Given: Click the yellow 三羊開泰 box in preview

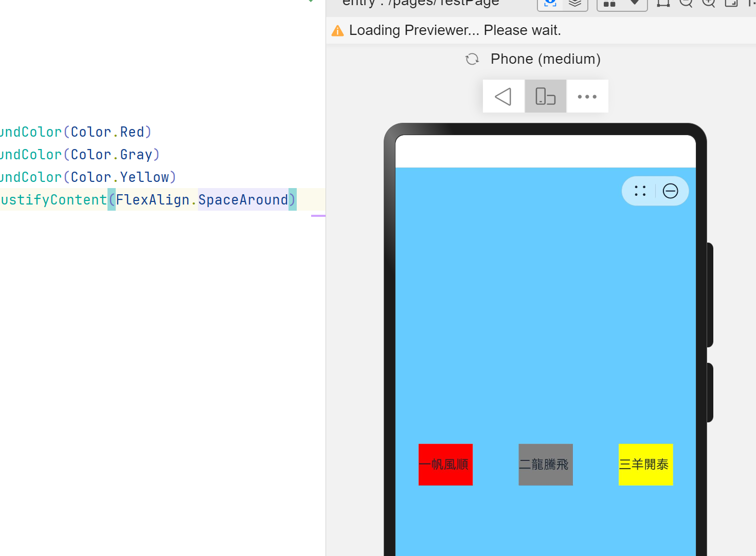Looking at the screenshot, I should tap(645, 465).
